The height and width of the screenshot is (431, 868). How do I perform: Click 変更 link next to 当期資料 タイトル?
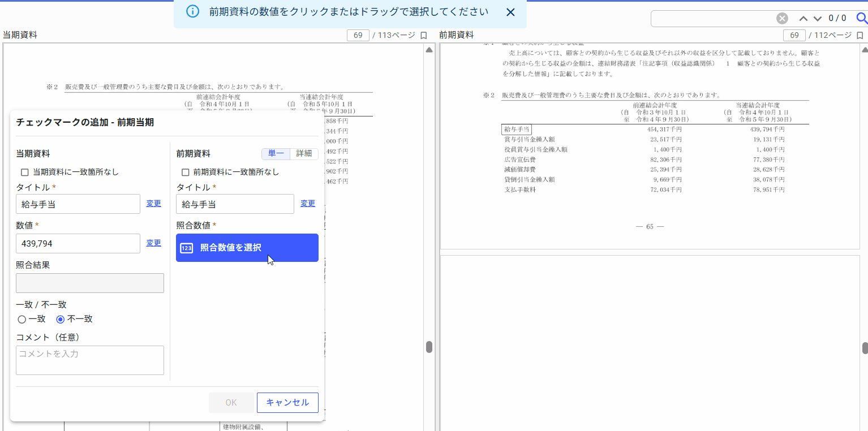153,204
